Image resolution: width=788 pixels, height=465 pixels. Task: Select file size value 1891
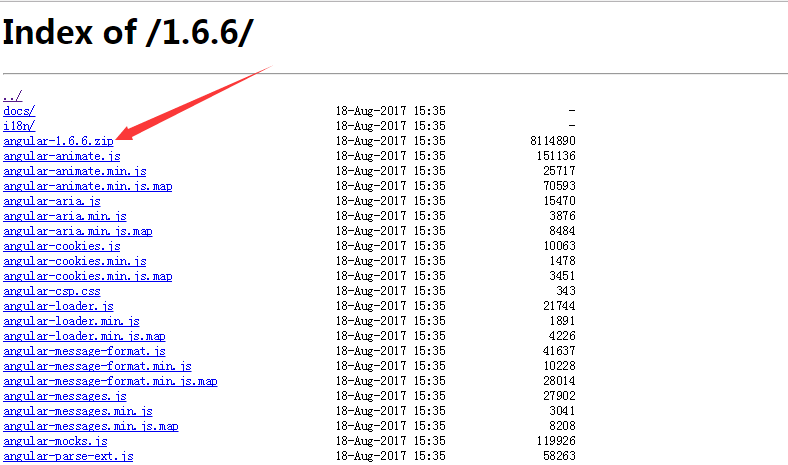[x=562, y=321]
